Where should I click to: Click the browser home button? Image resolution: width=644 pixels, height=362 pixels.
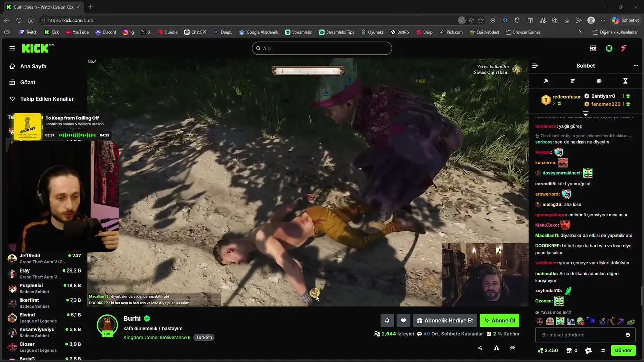coord(31,20)
